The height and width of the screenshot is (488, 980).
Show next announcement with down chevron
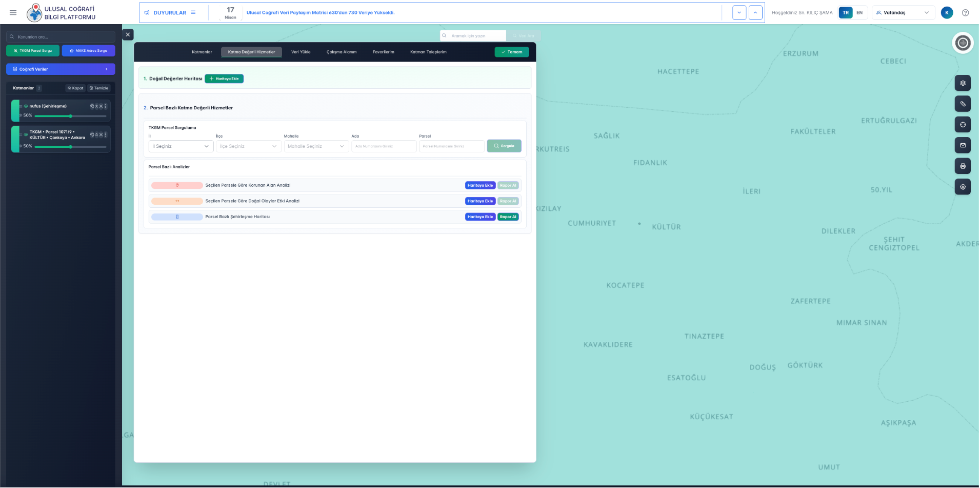tap(739, 13)
